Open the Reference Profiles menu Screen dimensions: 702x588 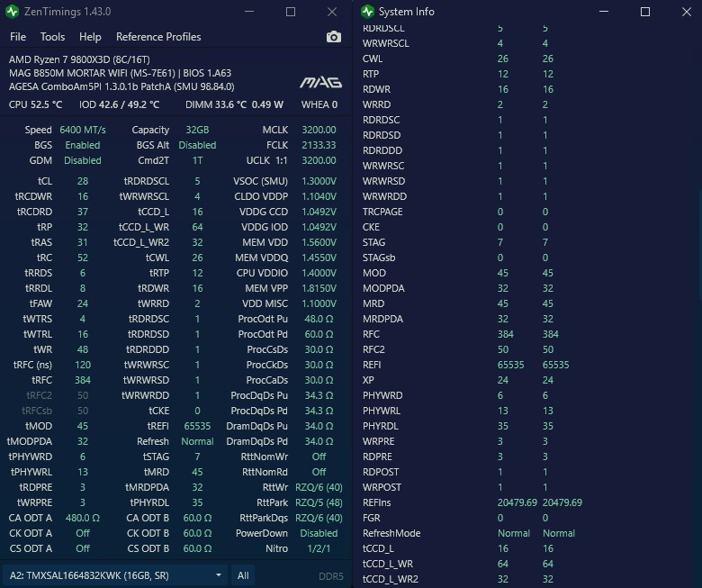click(x=158, y=37)
